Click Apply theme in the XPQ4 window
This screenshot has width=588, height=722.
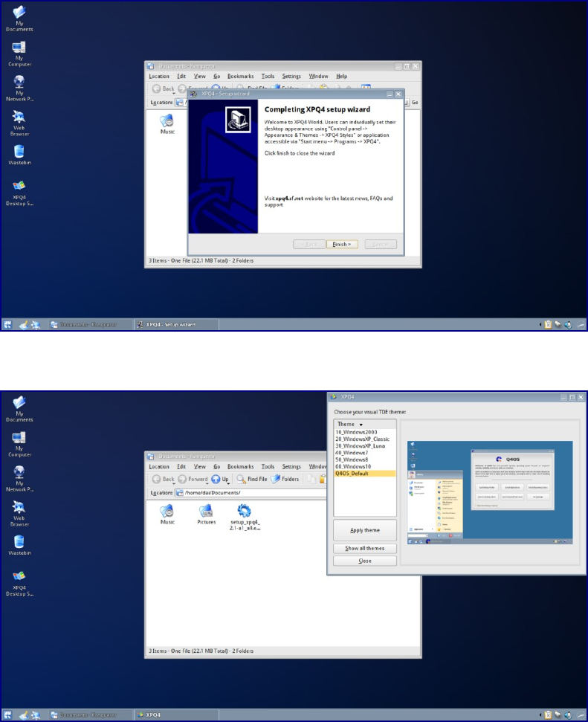(365, 530)
